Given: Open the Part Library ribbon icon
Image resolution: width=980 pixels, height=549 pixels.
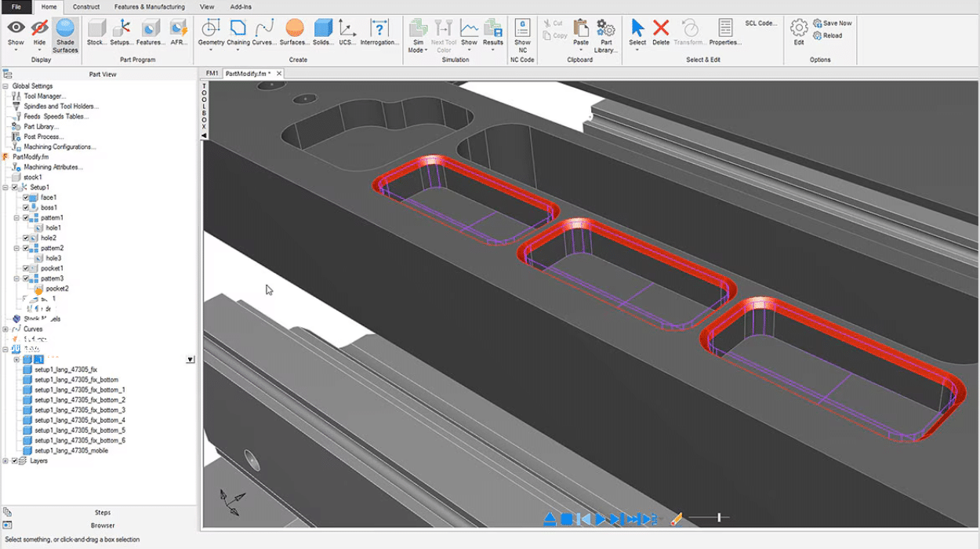Looking at the screenshot, I should (605, 35).
